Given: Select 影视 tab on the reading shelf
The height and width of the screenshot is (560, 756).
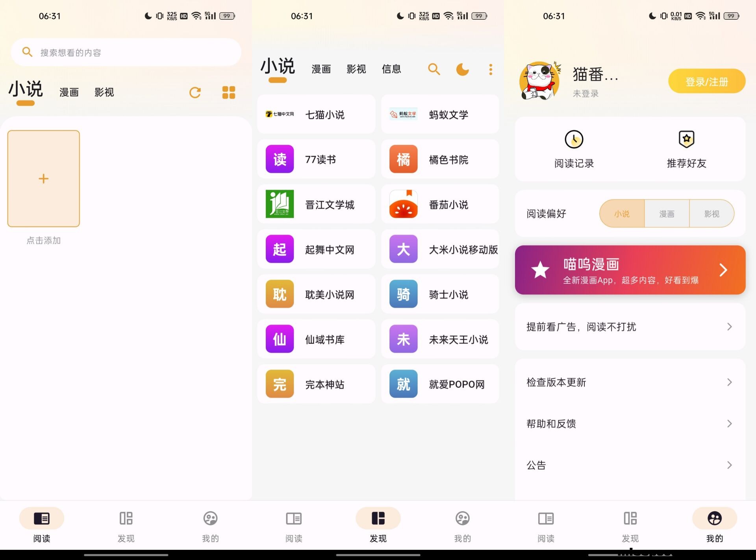Looking at the screenshot, I should [104, 92].
